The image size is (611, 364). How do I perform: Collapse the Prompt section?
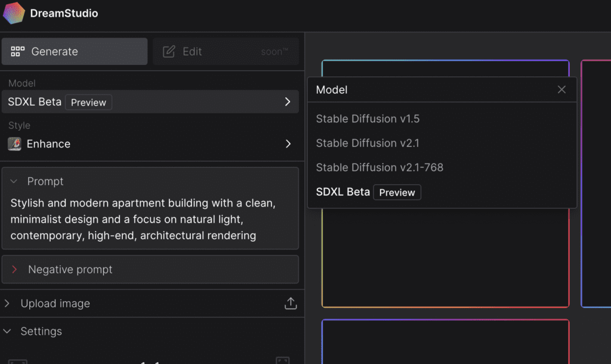click(14, 181)
